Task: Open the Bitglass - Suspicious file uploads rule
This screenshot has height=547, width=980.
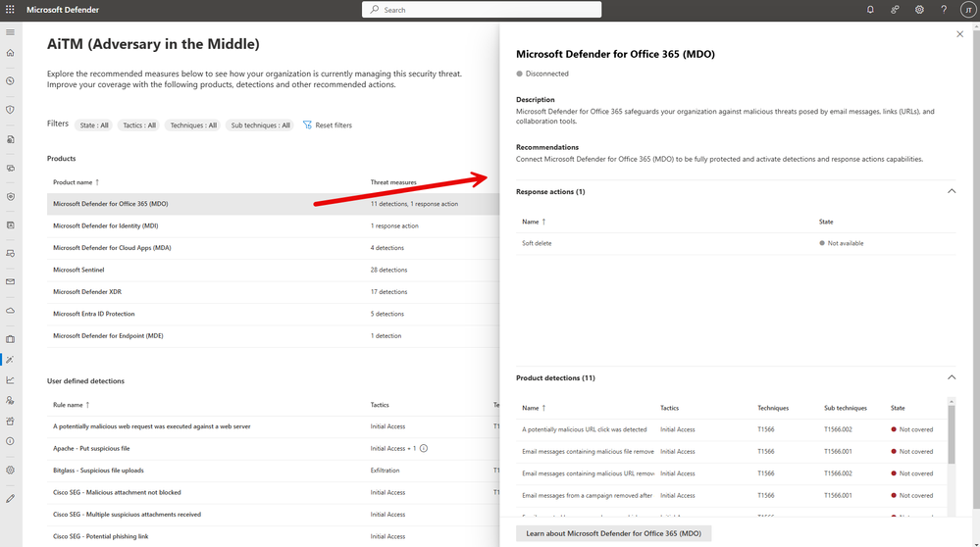Action: point(98,471)
